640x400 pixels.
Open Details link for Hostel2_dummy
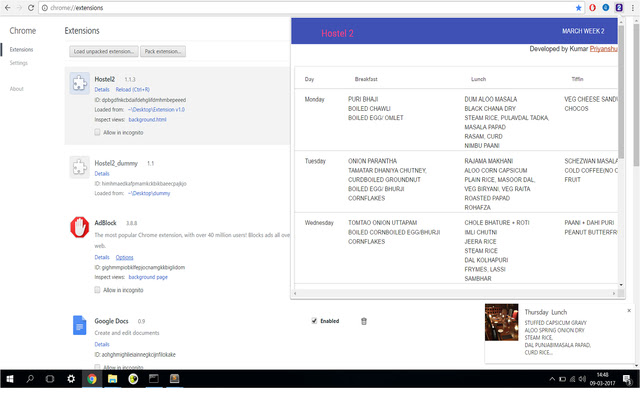(102, 173)
